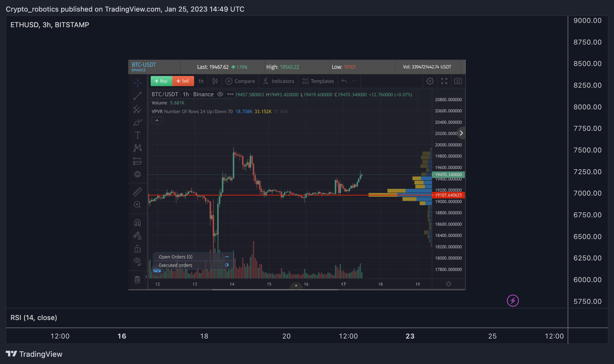This screenshot has height=364, width=614.
Task: Click the trash icon to remove drawings
Action: 138,280
